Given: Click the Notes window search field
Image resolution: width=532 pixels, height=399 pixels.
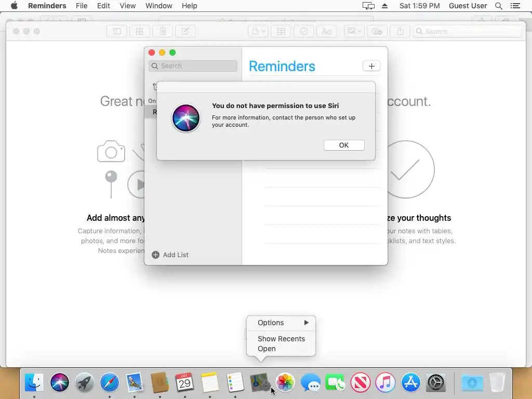Looking at the screenshot, I should (x=467, y=31).
